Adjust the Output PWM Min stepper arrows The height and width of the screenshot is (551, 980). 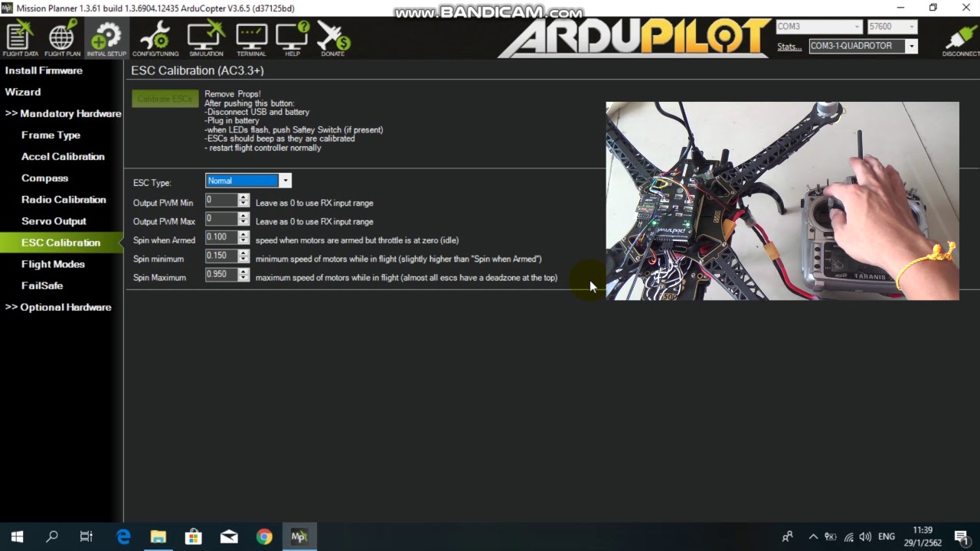tap(243, 200)
